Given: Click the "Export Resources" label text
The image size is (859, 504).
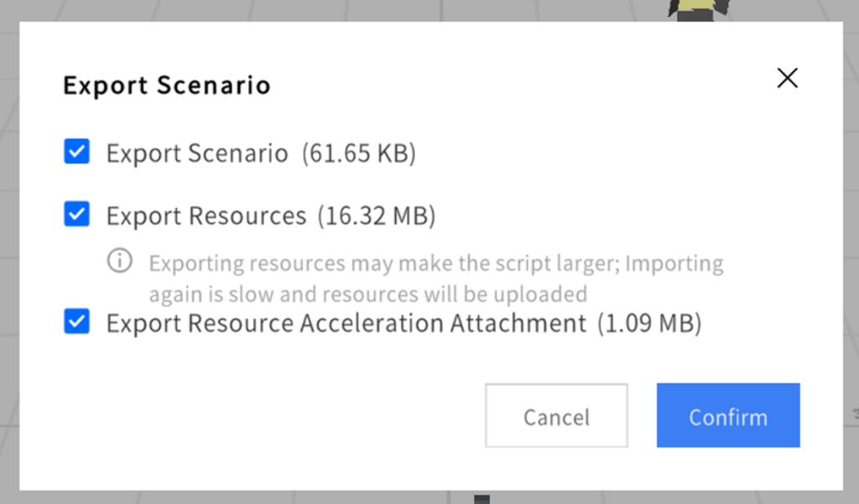Looking at the screenshot, I should tap(206, 216).
